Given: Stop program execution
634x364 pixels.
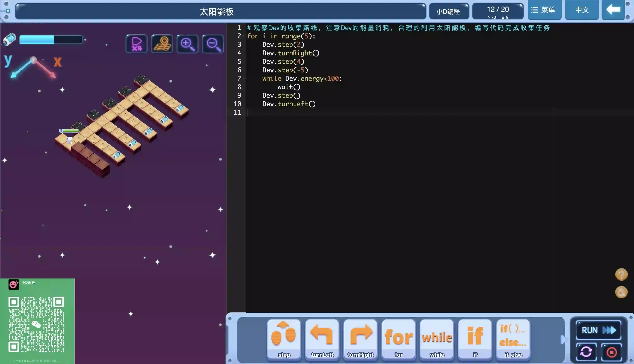Looking at the screenshot, I should pos(612,352).
